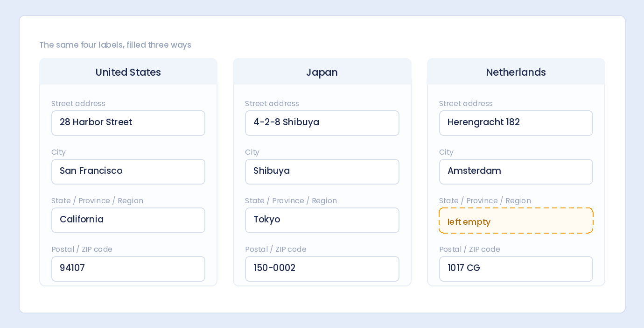Click State / Province / Region label in United States card
644x328 pixels.
[x=97, y=200]
